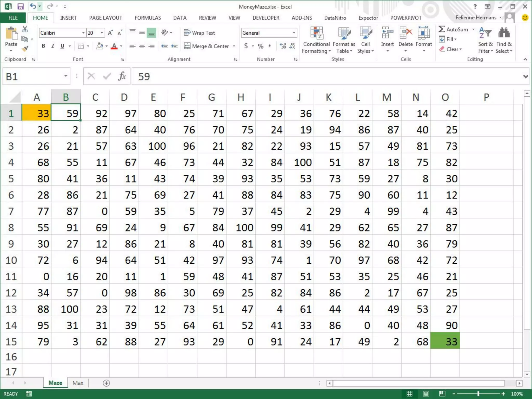Select the green cell O15
Viewport: 532px width, 399px height.
445,341
